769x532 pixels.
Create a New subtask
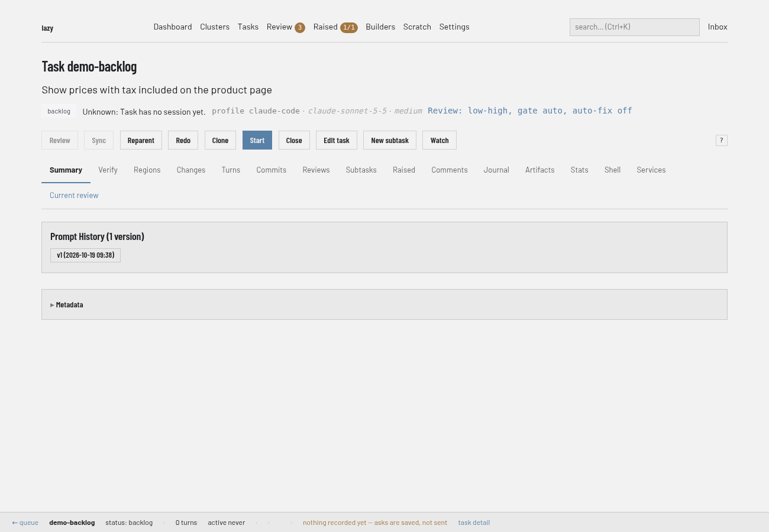pyautogui.click(x=390, y=140)
